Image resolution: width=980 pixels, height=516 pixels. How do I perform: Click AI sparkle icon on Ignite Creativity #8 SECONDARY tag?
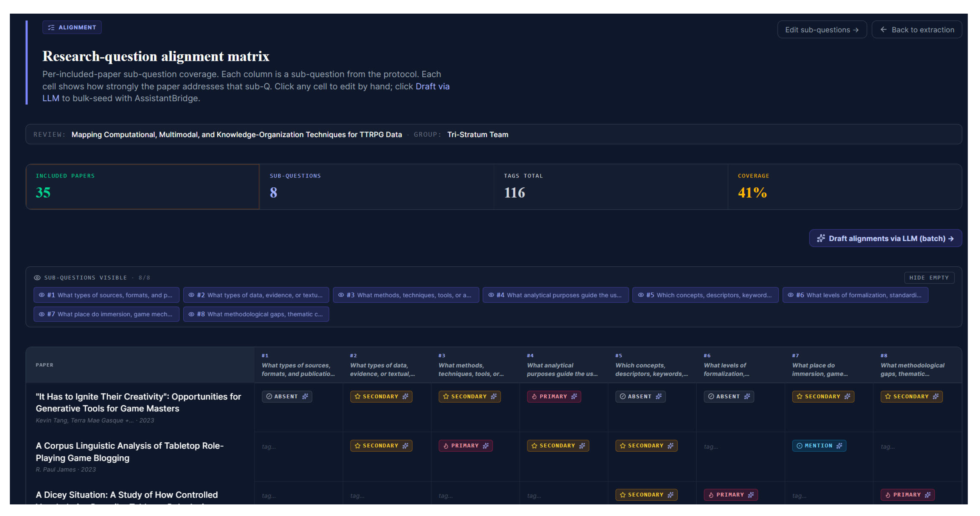click(x=936, y=396)
